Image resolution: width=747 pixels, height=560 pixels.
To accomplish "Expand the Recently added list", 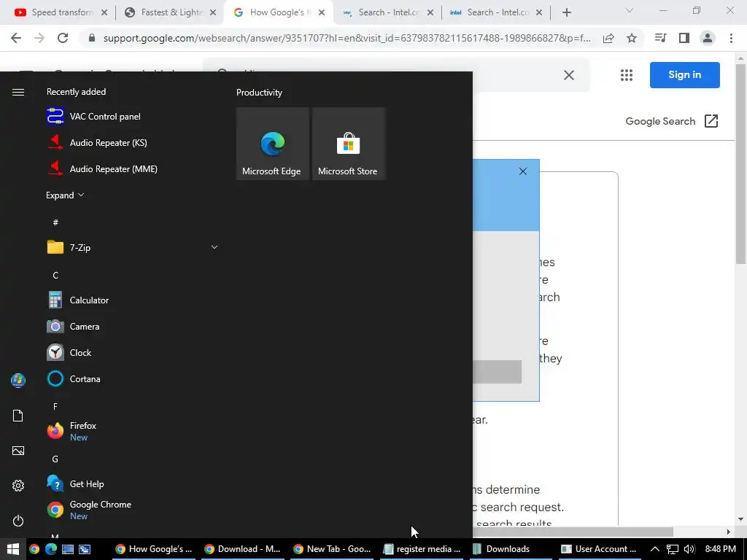I will (x=65, y=195).
